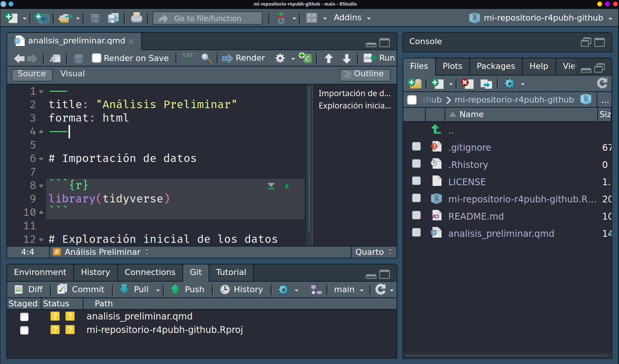Run current chunk with green play icon

(x=287, y=186)
